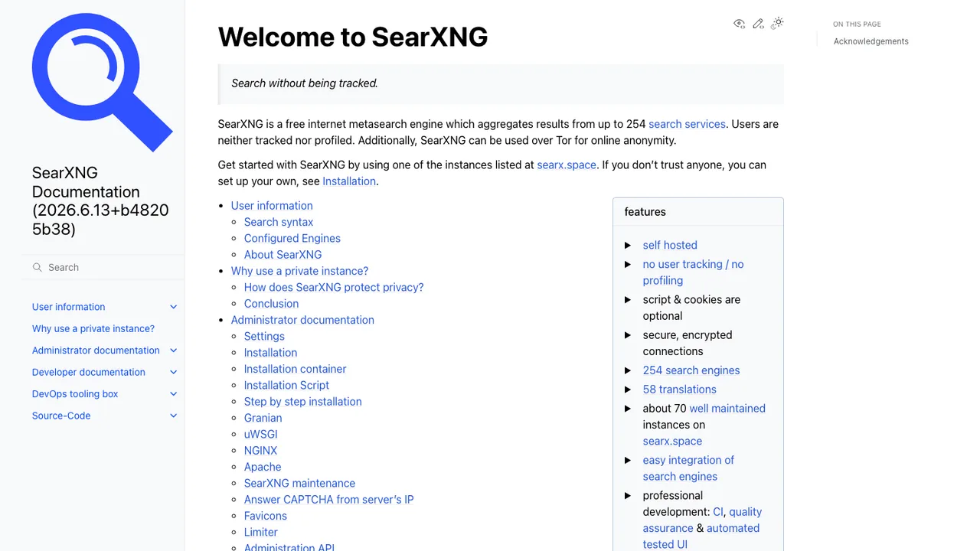Expand secure, encrypted connections triangle
980x551 pixels.
(x=628, y=334)
